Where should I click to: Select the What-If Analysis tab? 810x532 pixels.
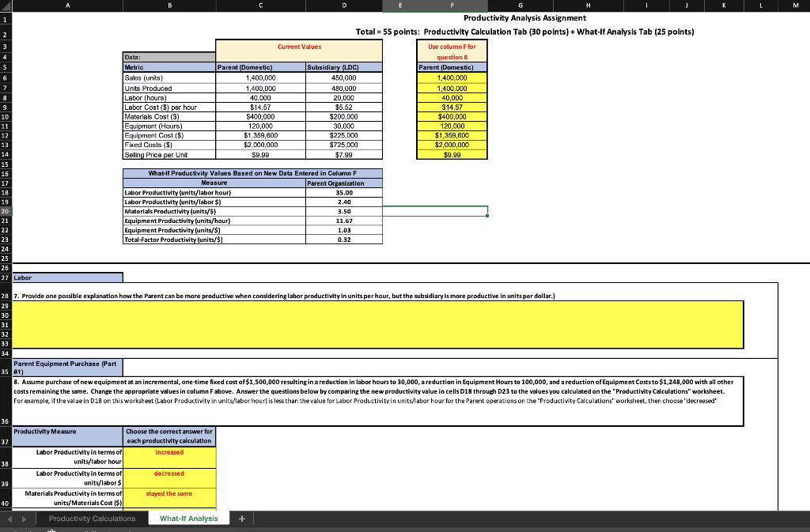pyautogui.click(x=188, y=519)
